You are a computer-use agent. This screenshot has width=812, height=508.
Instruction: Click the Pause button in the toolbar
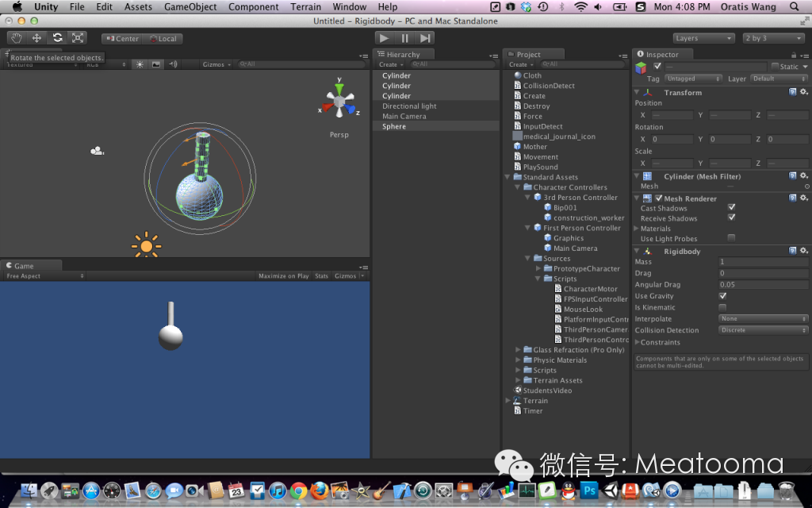click(404, 38)
